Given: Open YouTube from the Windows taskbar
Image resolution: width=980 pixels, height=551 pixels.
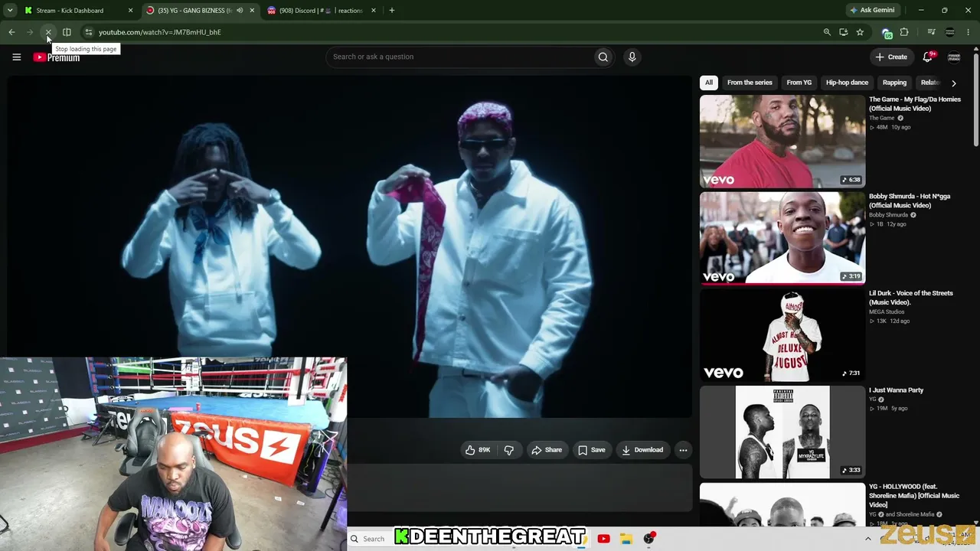Looking at the screenshot, I should click(x=603, y=539).
